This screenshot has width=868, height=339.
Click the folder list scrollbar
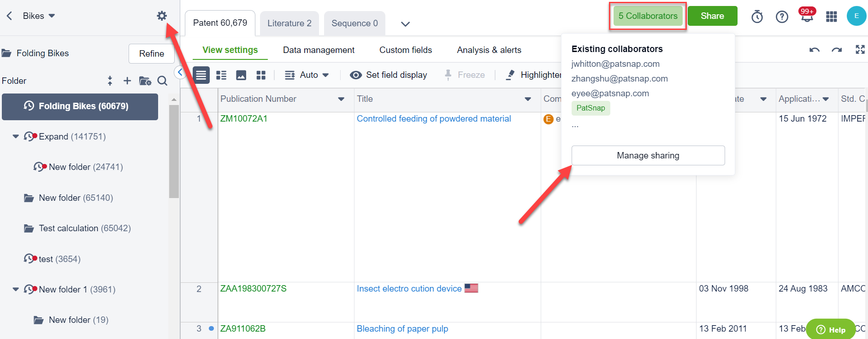point(174,152)
